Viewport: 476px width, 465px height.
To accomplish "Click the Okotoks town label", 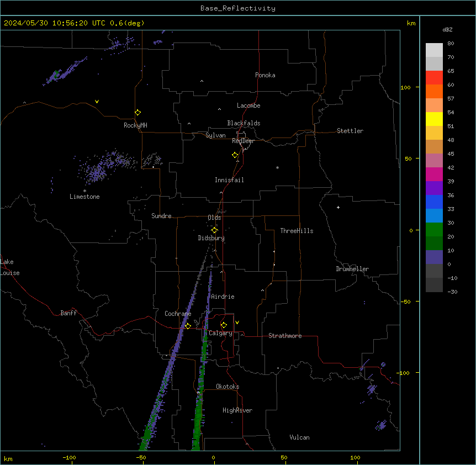I will click(x=228, y=387).
